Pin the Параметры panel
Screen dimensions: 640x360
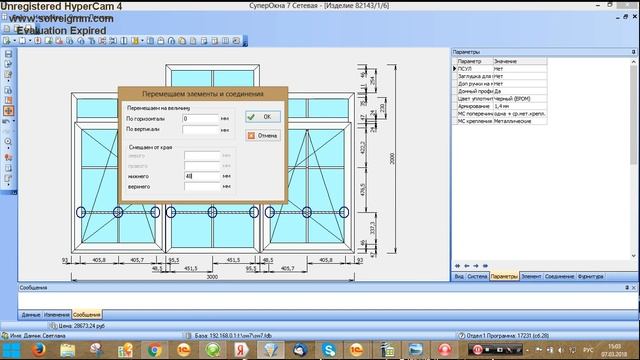[633, 52]
